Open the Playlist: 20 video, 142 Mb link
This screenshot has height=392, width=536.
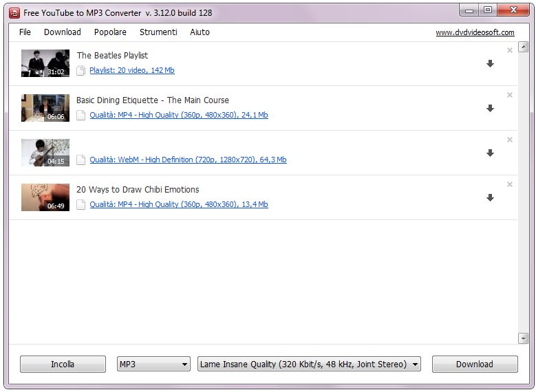132,70
